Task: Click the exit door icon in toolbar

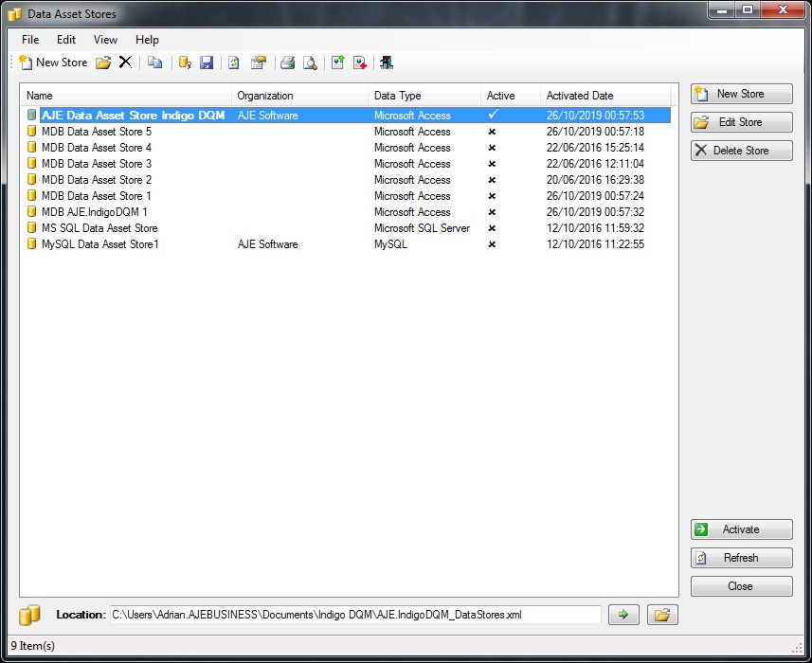Action: pyautogui.click(x=387, y=63)
